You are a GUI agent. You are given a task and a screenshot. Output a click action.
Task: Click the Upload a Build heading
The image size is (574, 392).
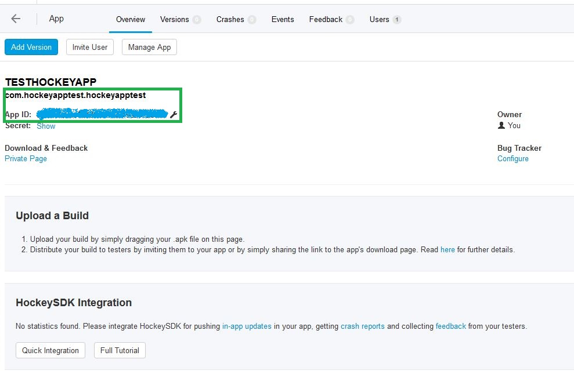pyautogui.click(x=52, y=216)
